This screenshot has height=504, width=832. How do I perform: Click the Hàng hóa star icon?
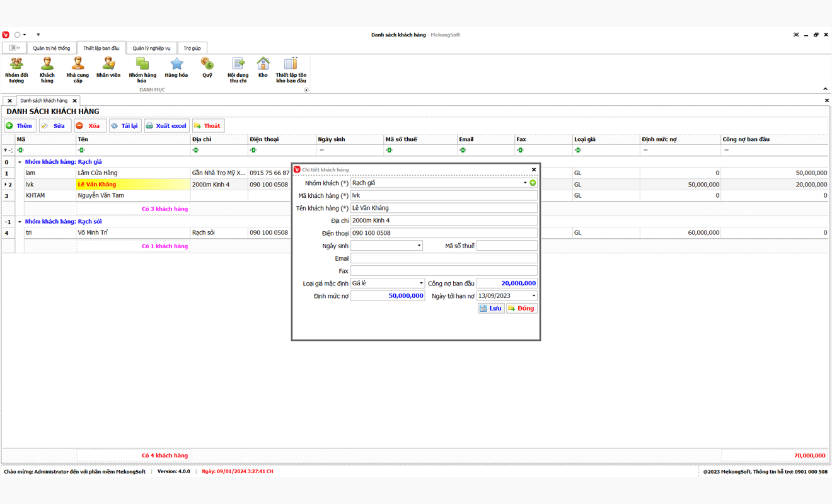click(x=176, y=68)
